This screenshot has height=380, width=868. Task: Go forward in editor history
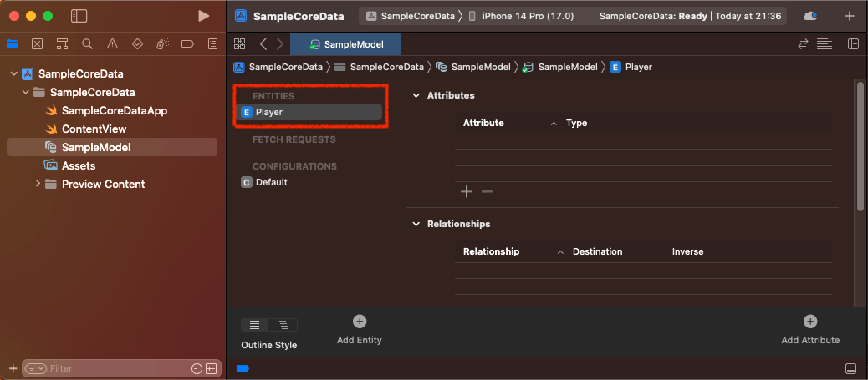279,44
